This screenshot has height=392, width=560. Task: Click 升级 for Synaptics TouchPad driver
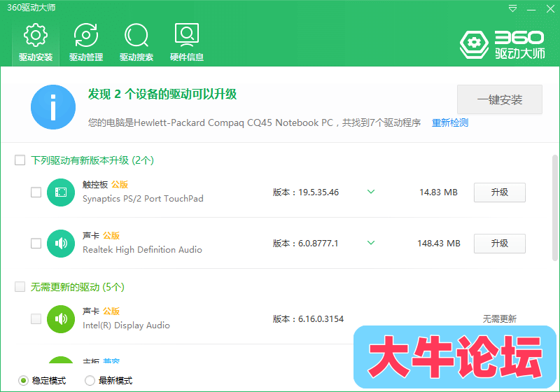coord(500,192)
